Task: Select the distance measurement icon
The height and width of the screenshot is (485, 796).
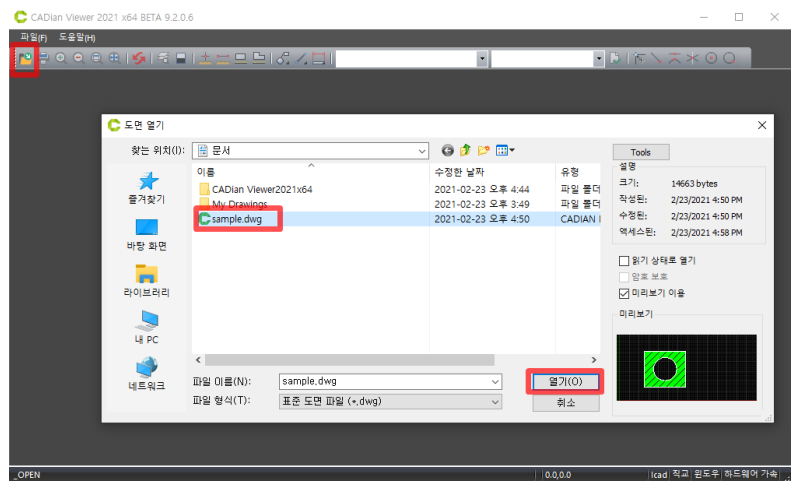Action: (x=223, y=58)
